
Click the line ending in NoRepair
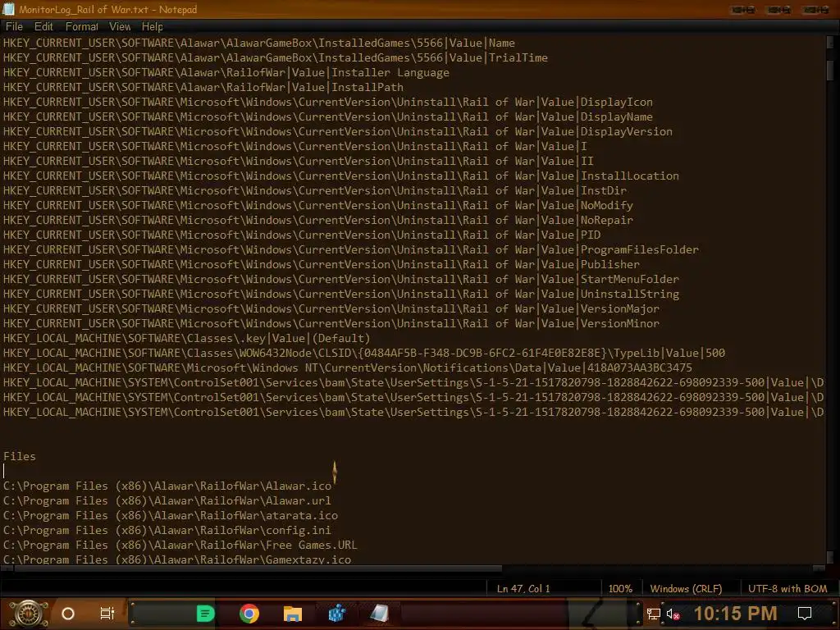click(318, 220)
